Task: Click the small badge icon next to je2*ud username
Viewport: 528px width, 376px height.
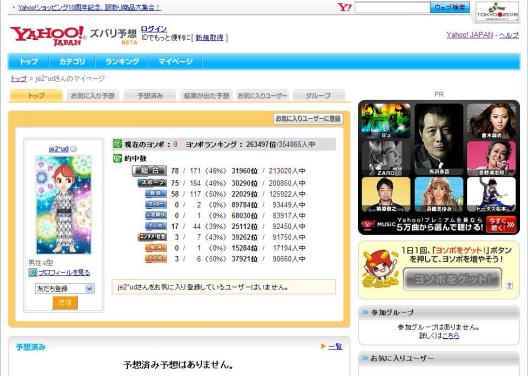Action: tap(74, 149)
